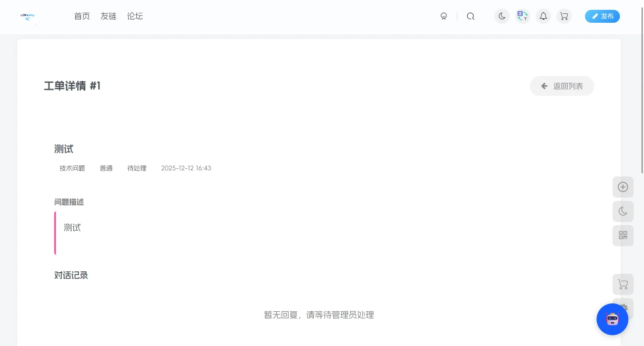The height and width of the screenshot is (346, 644).
Task: Open the cart icon on the right sidebar
Action: tap(623, 284)
